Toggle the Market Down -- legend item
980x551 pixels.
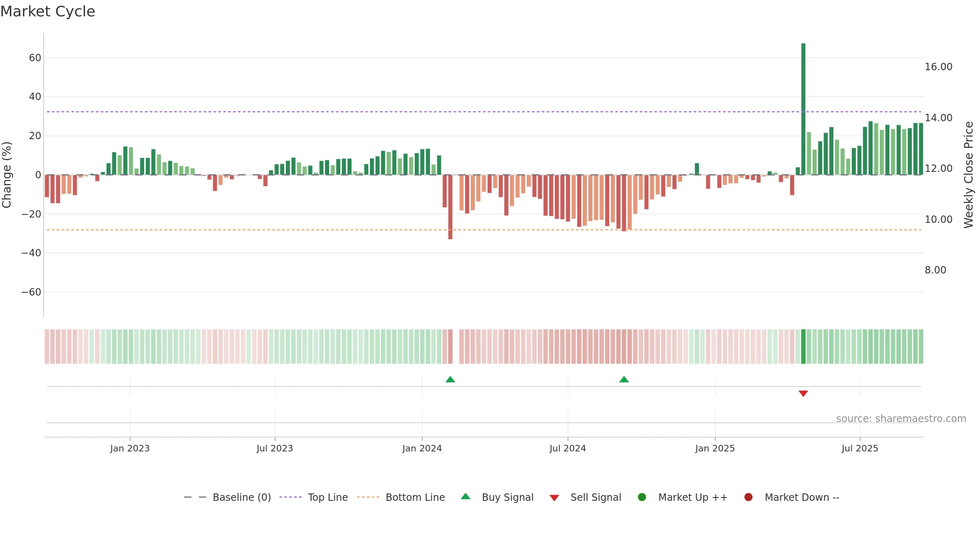792,497
